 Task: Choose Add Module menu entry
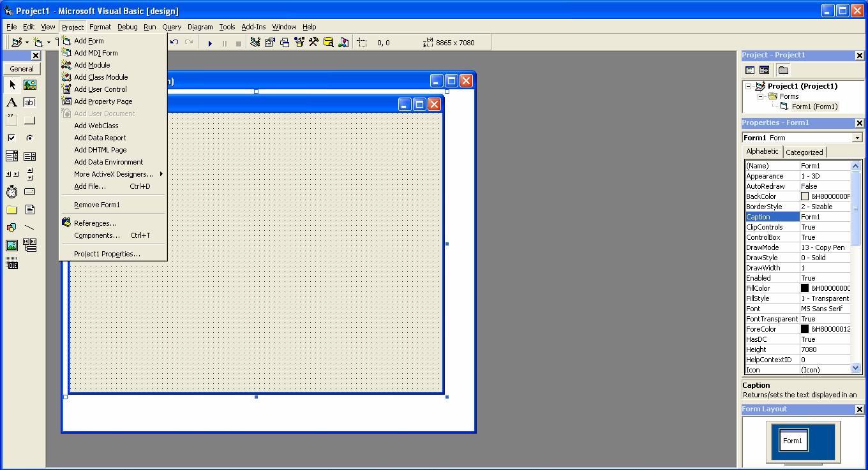click(x=113, y=65)
